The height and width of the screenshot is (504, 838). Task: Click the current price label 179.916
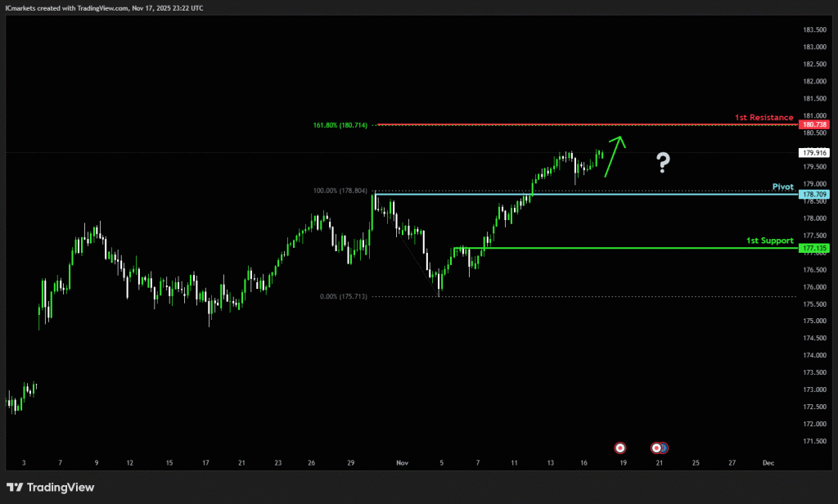tap(815, 152)
